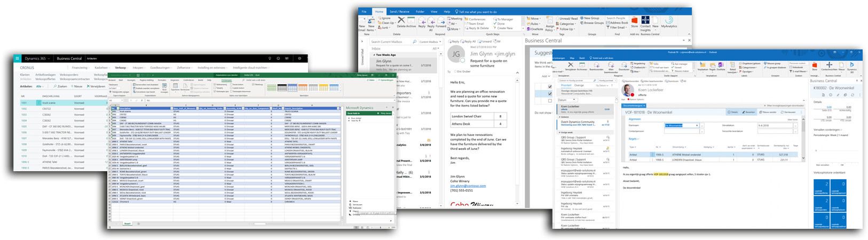Click the large Reply icon in Outlook ribbon
This screenshot has height=240, width=868.
coord(422,20)
